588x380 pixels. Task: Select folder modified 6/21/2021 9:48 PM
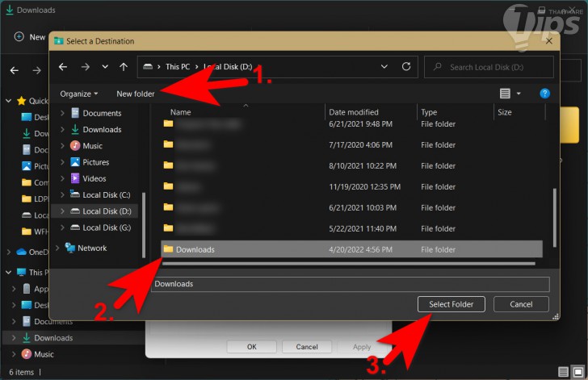352,124
